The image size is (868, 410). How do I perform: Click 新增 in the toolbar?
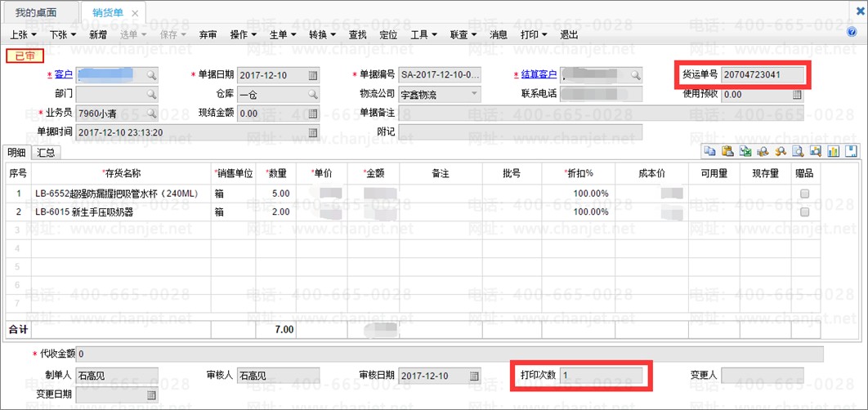point(98,34)
